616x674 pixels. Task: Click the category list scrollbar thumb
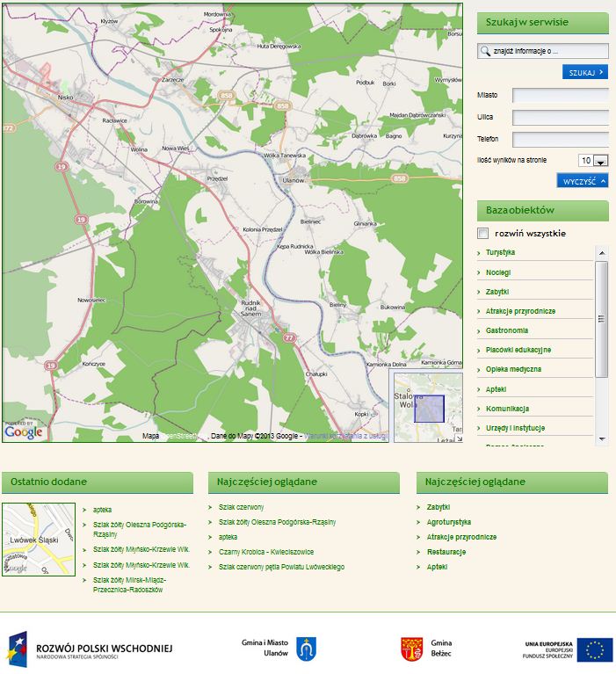tap(602, 319)
